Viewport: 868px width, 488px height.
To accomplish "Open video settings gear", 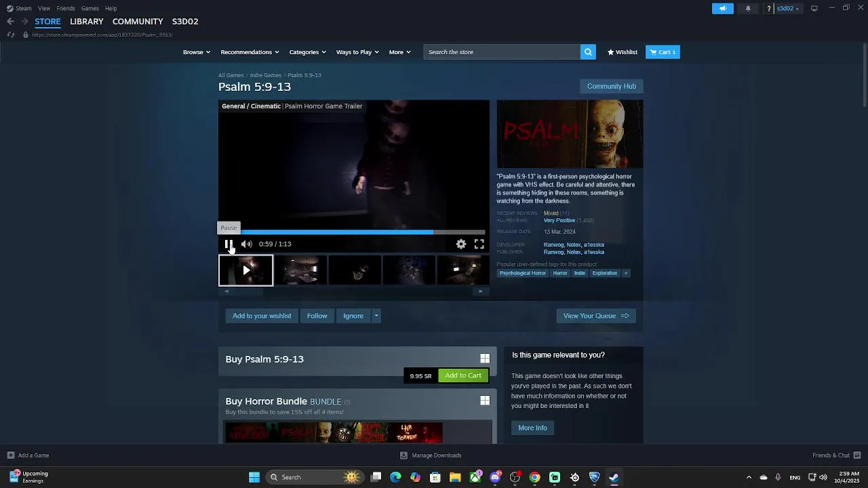I will tap(461, 244).
